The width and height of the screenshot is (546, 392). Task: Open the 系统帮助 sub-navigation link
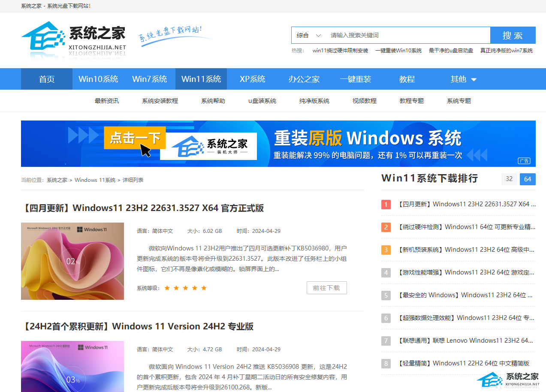point(213,101)
